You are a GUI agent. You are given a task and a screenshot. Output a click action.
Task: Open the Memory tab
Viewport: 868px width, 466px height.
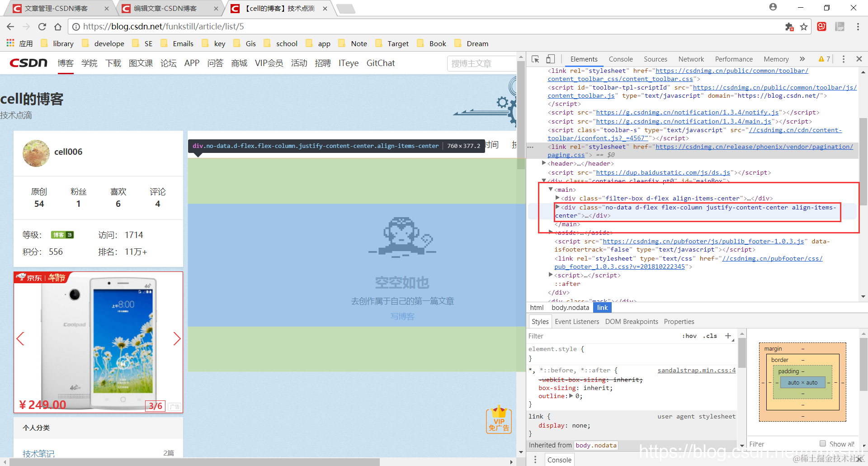pyautogui.click(x=776, y=59)
